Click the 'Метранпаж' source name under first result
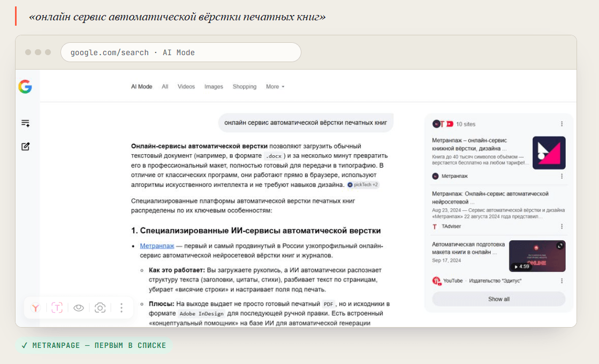Viewport: 599px width, 364px height. click(x=454, y=176)
